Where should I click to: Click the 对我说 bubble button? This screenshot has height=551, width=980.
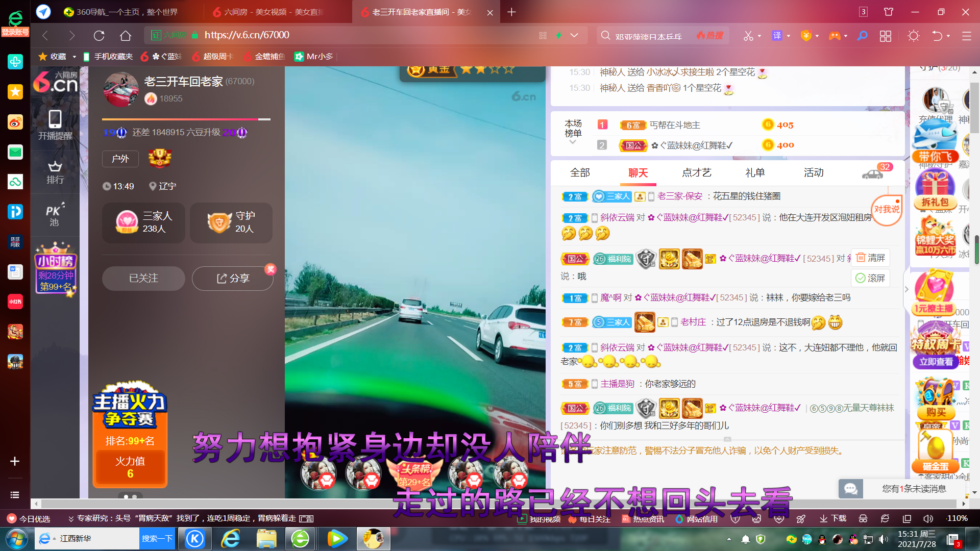pyautogui.click(x=887, y=210)
